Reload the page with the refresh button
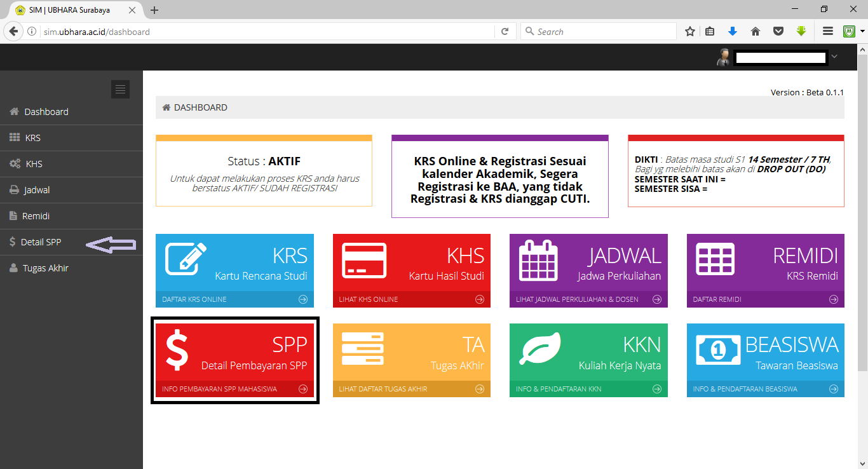 click(505, 32)
